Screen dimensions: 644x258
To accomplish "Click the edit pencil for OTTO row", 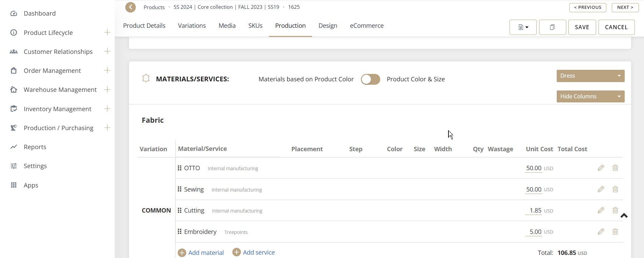I will [601, 168].
